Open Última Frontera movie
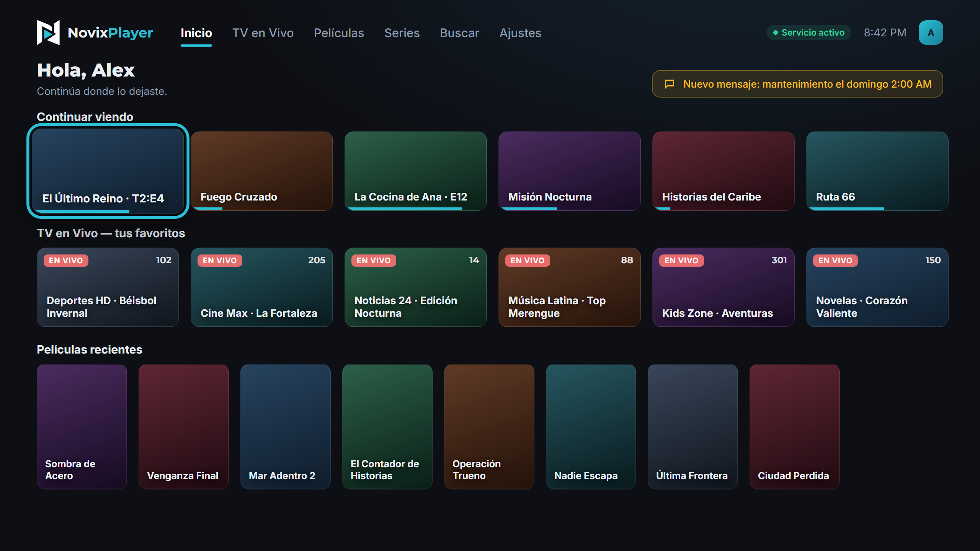 [x=693, y=427]
